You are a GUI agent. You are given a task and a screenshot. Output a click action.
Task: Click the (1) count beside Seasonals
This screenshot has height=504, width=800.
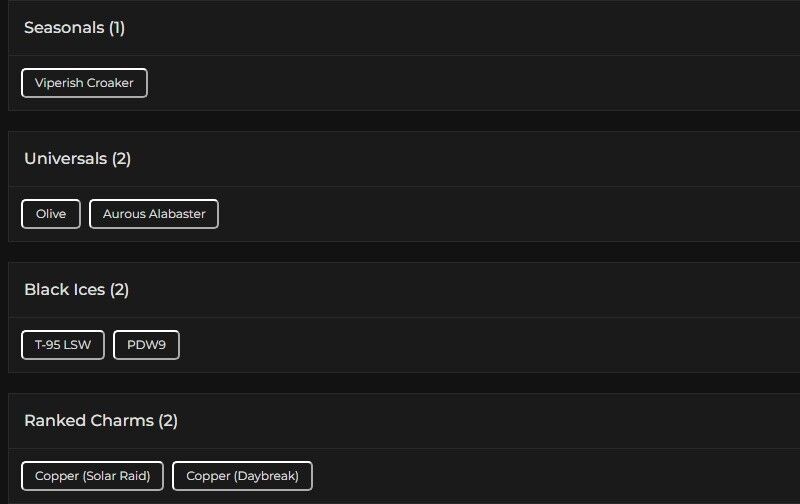coord(117,28)
